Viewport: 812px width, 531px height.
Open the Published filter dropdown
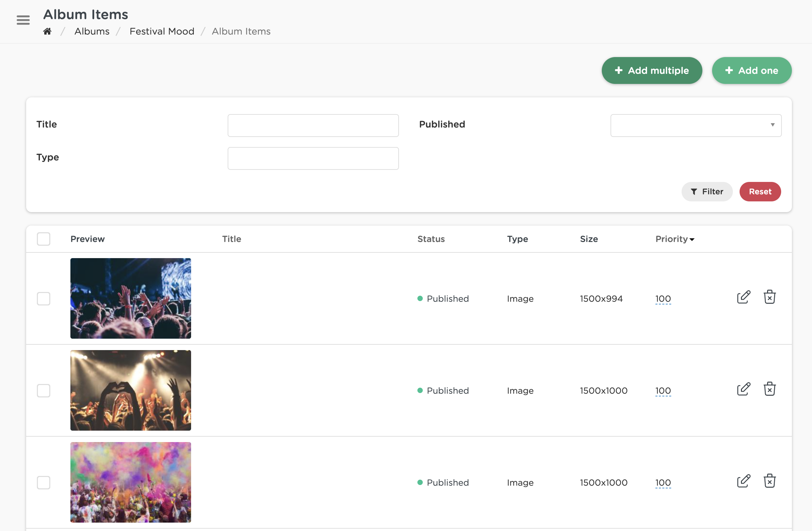(696, 125)
